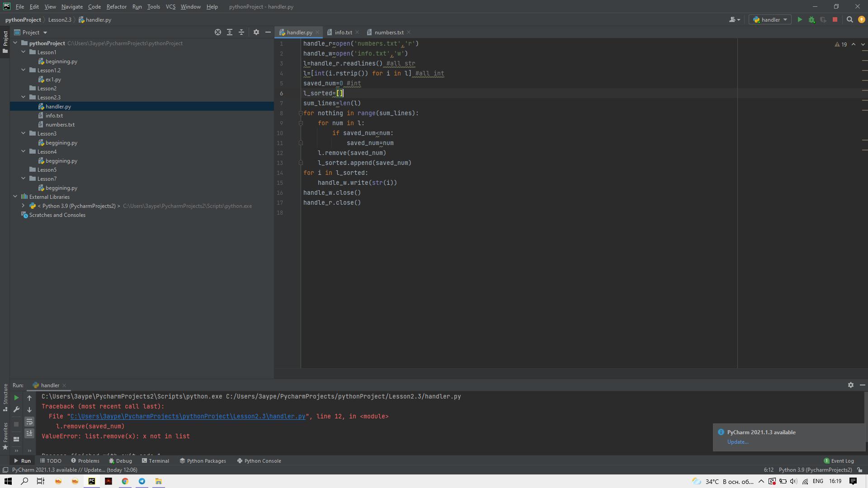Open Telegram from the taskbar
This screenshot has height=488, width=868.
coord(142,481)
